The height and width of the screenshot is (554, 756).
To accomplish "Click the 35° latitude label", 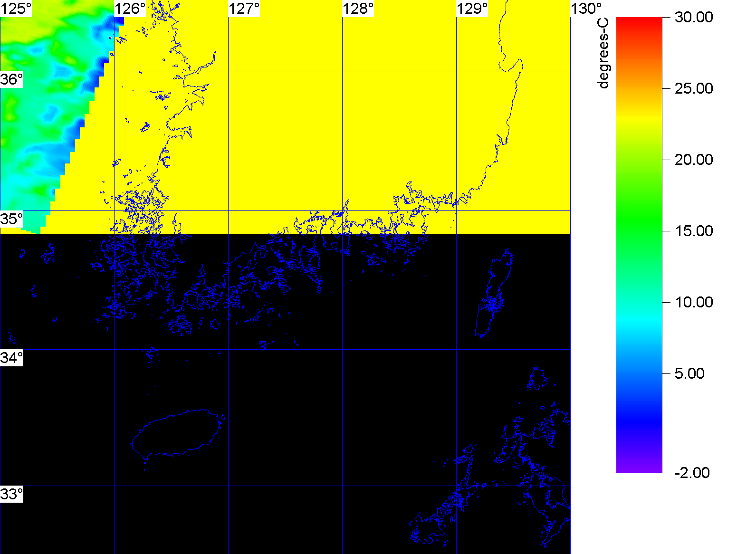I will tap(11, 219).
